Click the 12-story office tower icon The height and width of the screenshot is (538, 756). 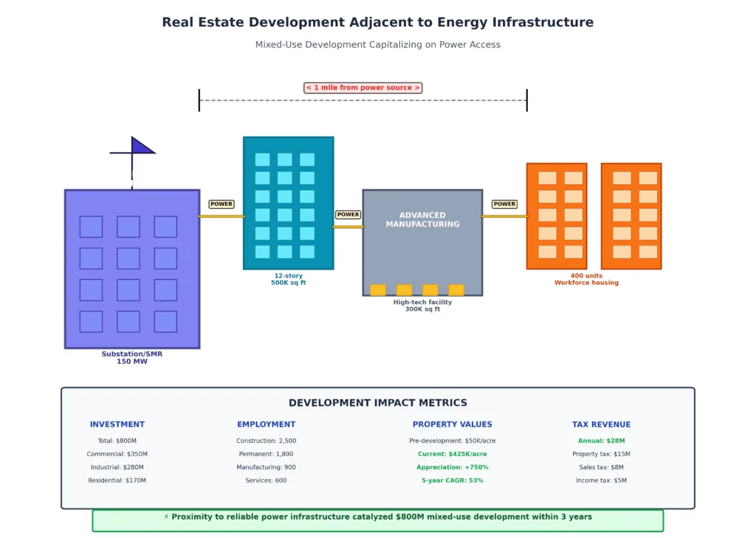(x=288, y=201)
